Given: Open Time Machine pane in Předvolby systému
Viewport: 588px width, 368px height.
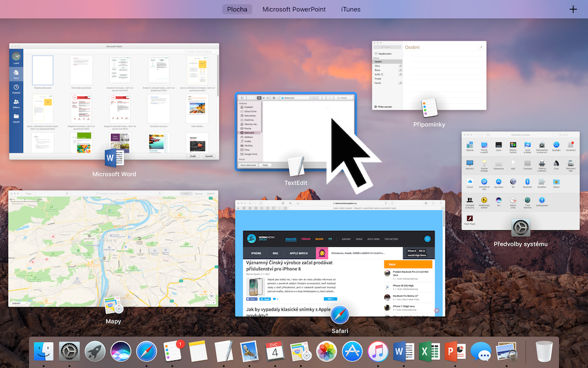Looking at the screenshot, I should pyautogui.click(x=527, y=202).
